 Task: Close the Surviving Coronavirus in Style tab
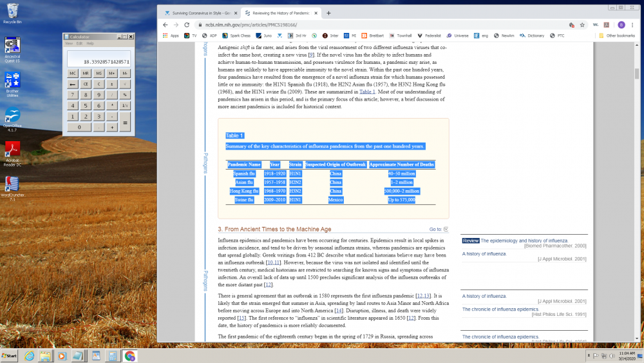[x=236, y=13]
